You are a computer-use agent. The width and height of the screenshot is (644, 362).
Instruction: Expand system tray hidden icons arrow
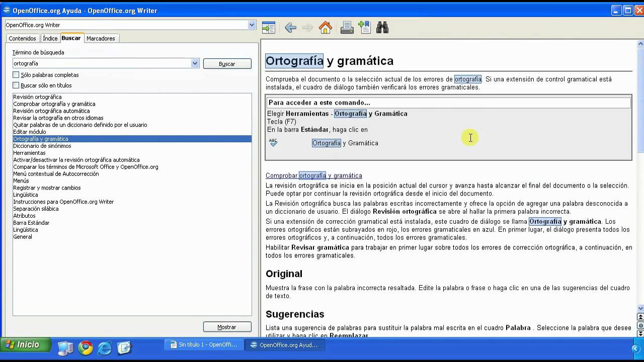click(x=635, y=348)
